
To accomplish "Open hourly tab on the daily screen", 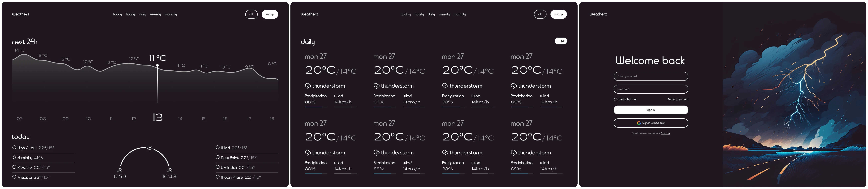I will 419,14.
